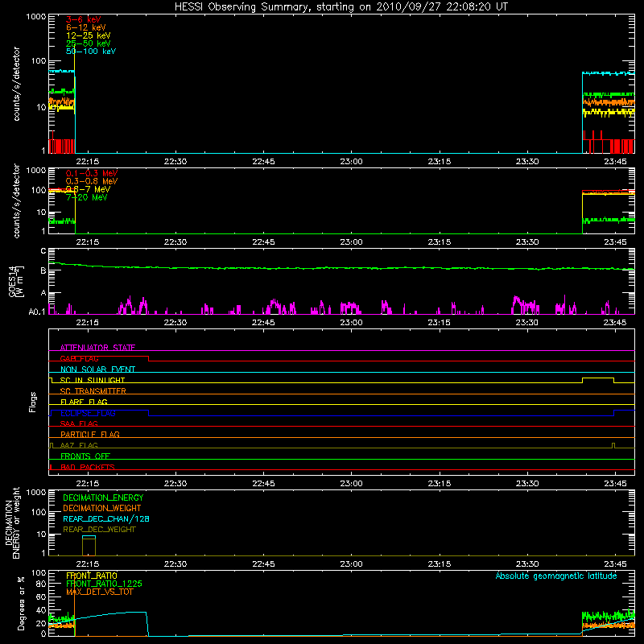Image resolution: width=644 pixels, height=644 pixels.
Task: Click the green GOES flux curve
Action: 341,268
